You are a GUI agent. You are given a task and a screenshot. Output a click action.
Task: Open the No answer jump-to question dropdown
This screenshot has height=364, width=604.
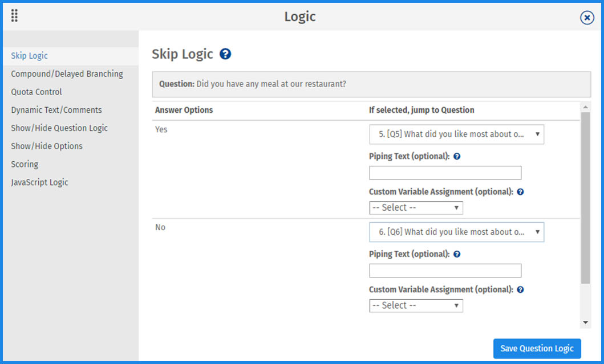(x=456, y=232)
